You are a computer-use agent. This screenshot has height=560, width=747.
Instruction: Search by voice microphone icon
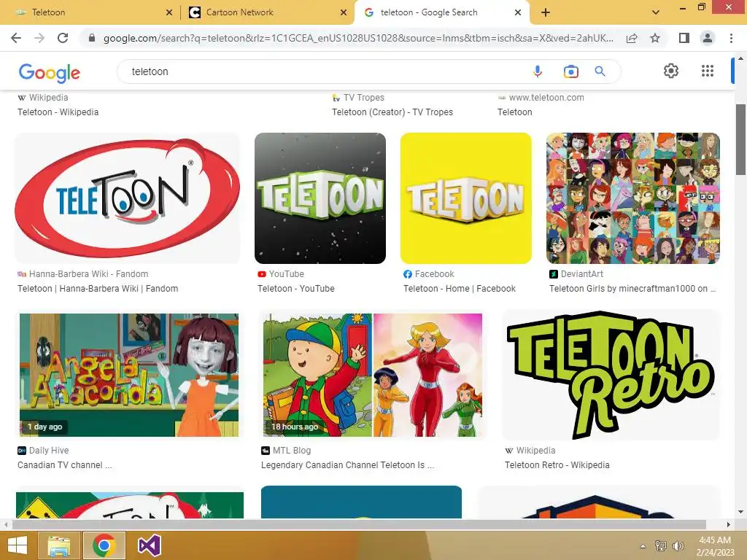[x=538, y=71]
